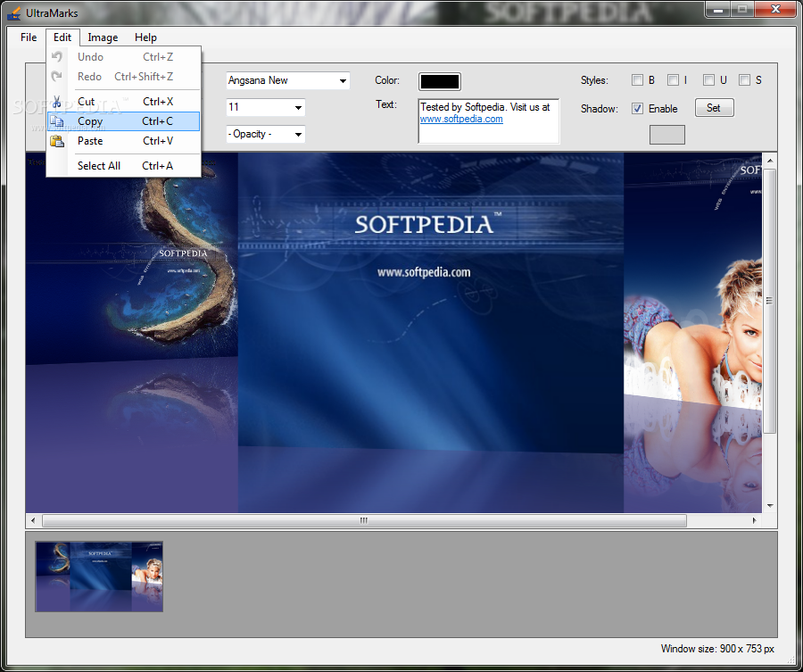The height and width of the screenshot is (672, 803).
Task: Open the font size 11 dropdown
Action: tap(298, 108)
